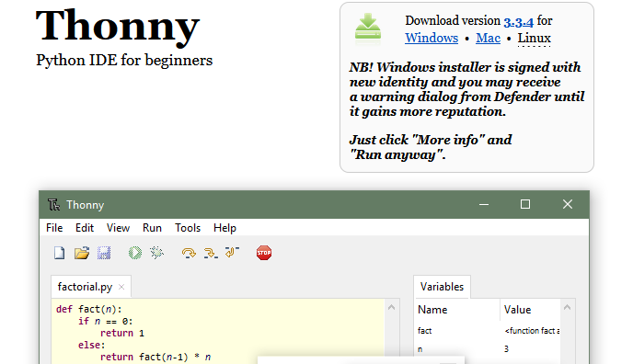Click the editor scrollbar up arrow
The height and width of the screenshot is (364, 633).
coord(391,308)
